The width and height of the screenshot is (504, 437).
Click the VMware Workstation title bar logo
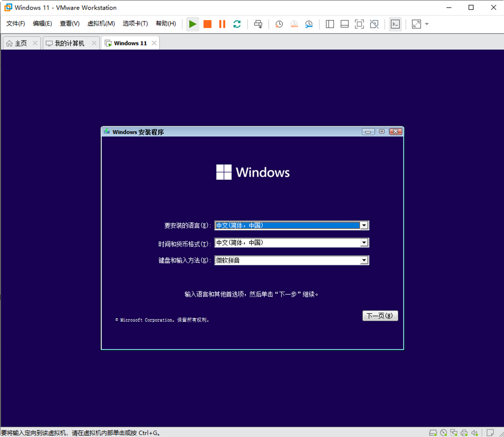pyautogui.click(x=8, y=7)
